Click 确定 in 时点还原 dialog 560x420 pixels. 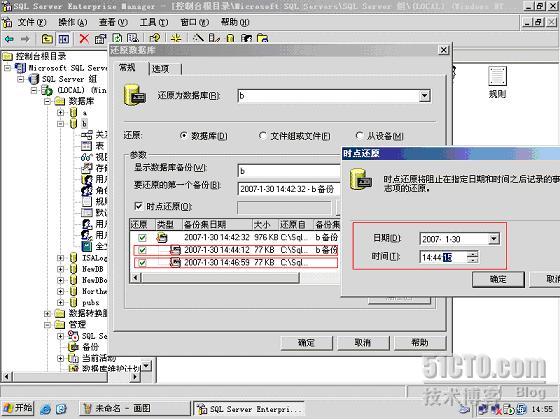(498, 279)
